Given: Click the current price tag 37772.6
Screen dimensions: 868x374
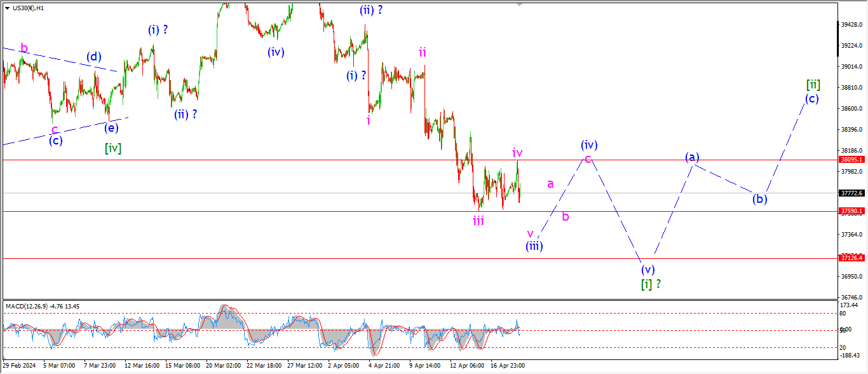Looking at the screenshot, I should (851, 193).
